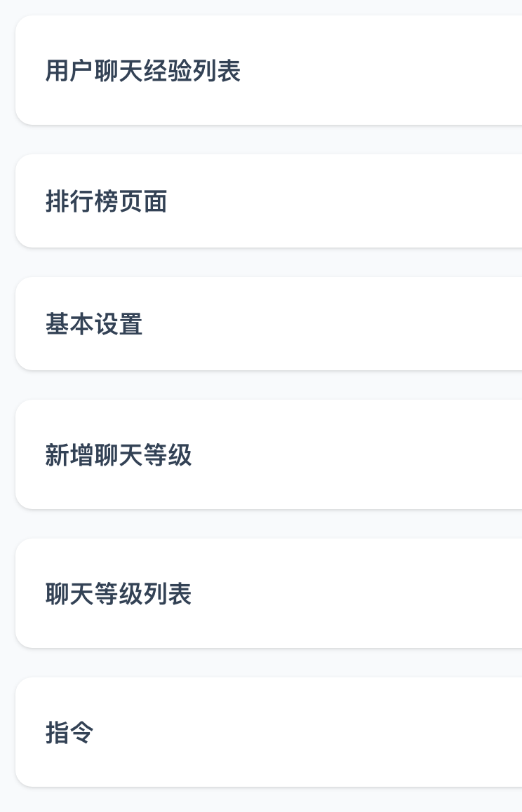View the chat level list entry
The image size is (522, 812).
click(119, 594)
